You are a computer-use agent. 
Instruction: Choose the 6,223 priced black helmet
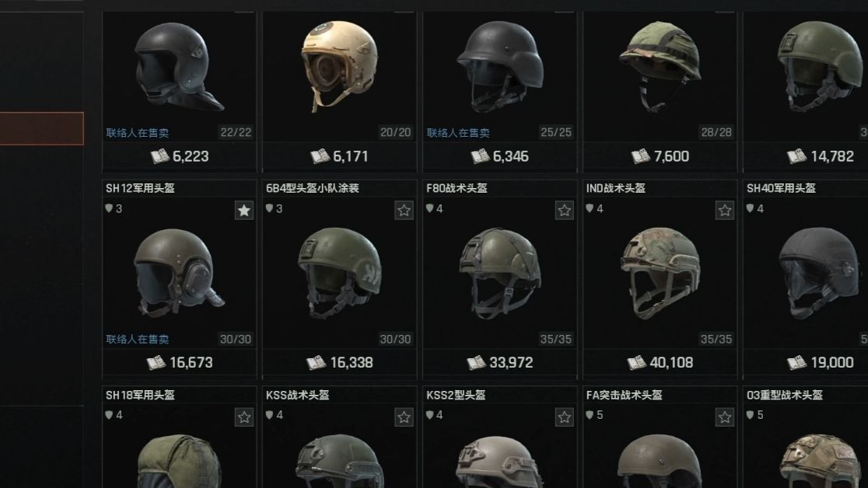tap(180, 66)
